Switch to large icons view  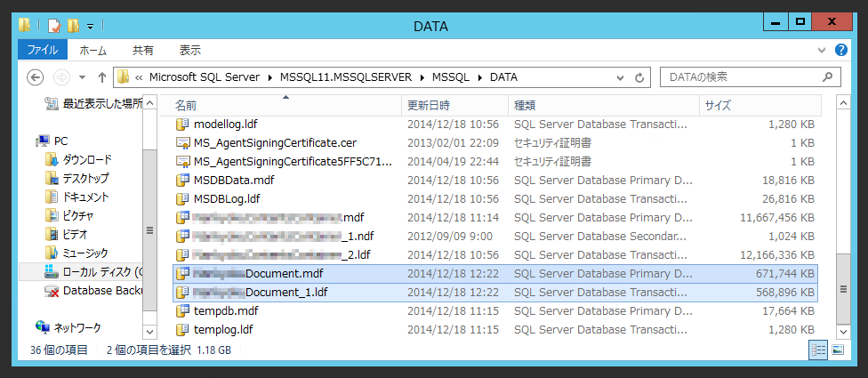837,350
